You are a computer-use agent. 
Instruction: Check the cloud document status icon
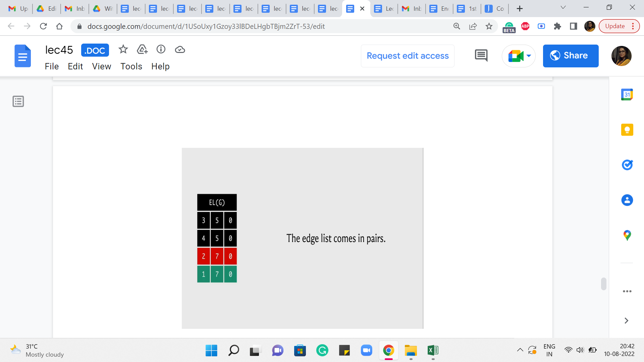pyautogui.click(x=180, y=50)
